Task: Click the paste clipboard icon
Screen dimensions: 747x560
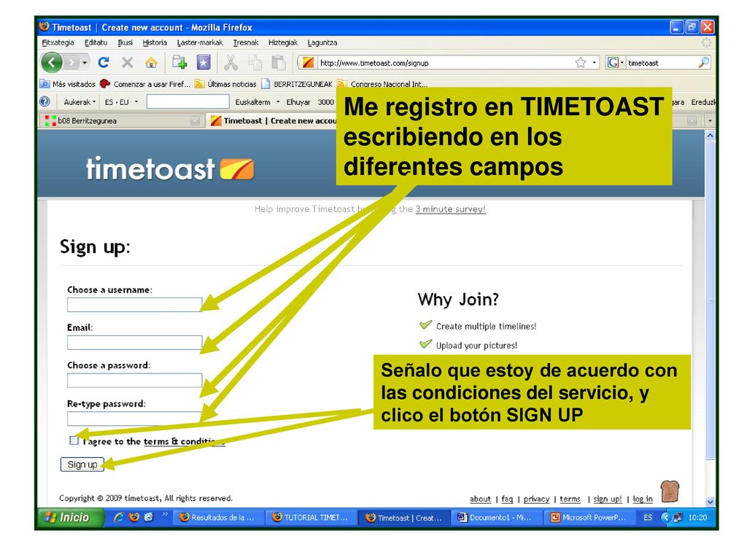Action: click(x=278, y=63)
